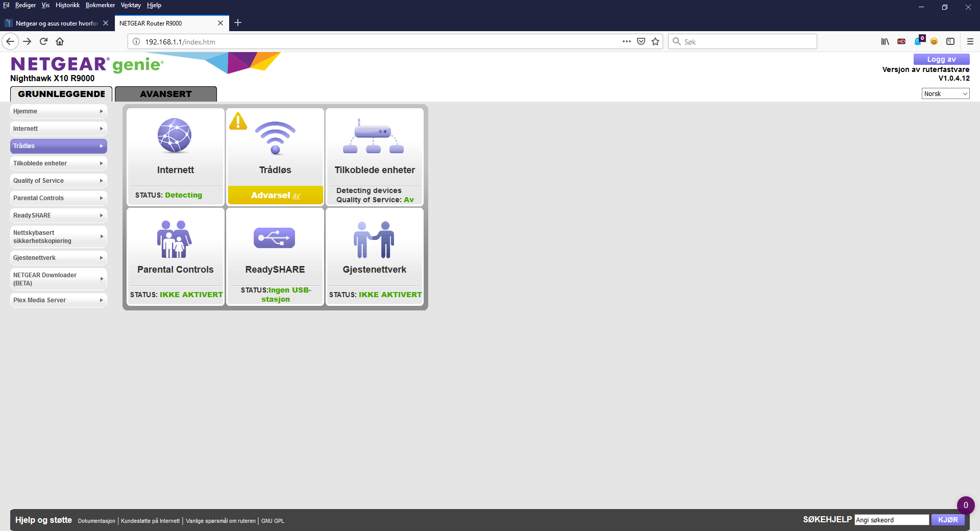The width and height of the screenshot is (980, 531).
Task: Expand the Trådløs sidebar item
Action: point(59,146)
